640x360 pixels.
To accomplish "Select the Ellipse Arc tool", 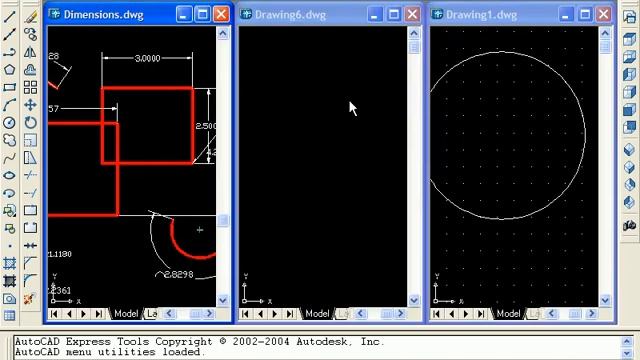I will coord(9,193).
